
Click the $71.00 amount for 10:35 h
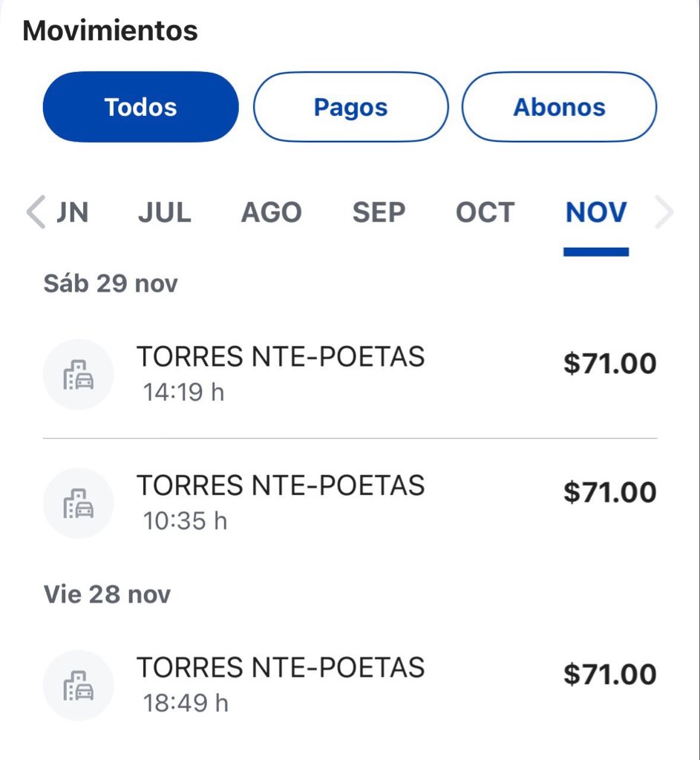coord(609,492)
